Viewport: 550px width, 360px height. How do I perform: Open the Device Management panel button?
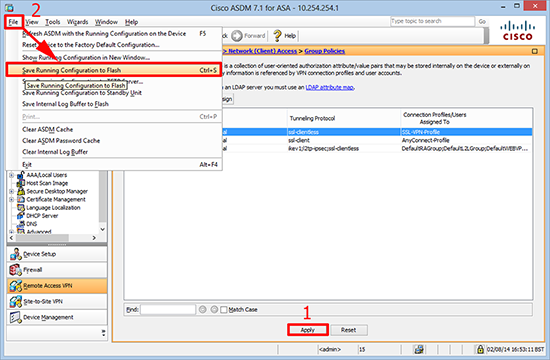[57, 317]
